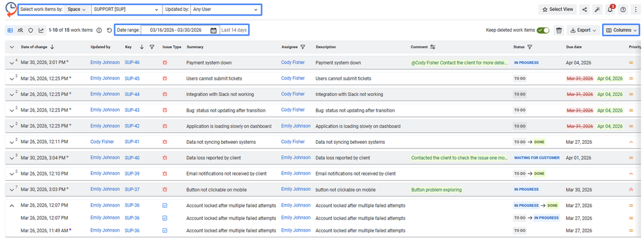The height and width of the screenshot is (240, 644).
Task: Click the magic wand icon
Action: (x=598, y=9)
